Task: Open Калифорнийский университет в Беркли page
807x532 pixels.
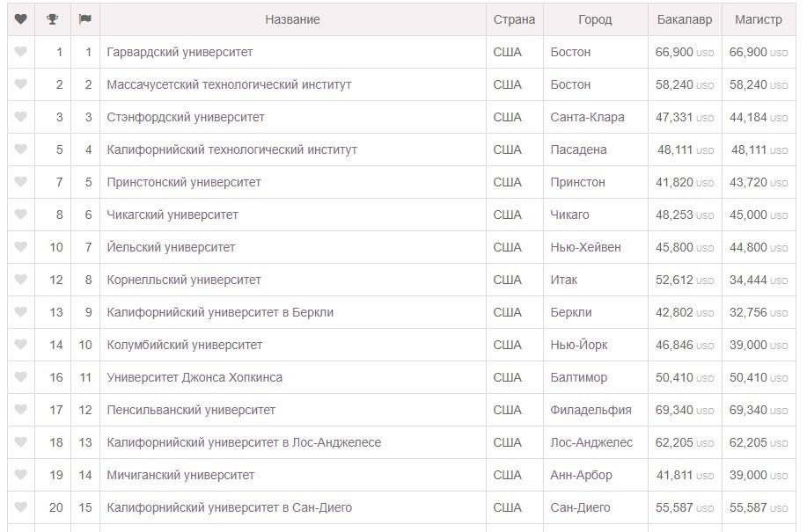Action: pos(220,312)
